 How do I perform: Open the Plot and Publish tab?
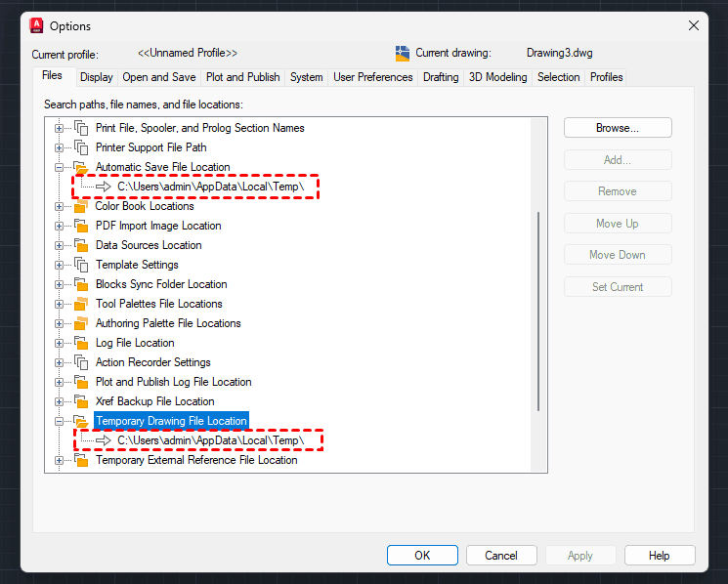(x=242, y=77)
